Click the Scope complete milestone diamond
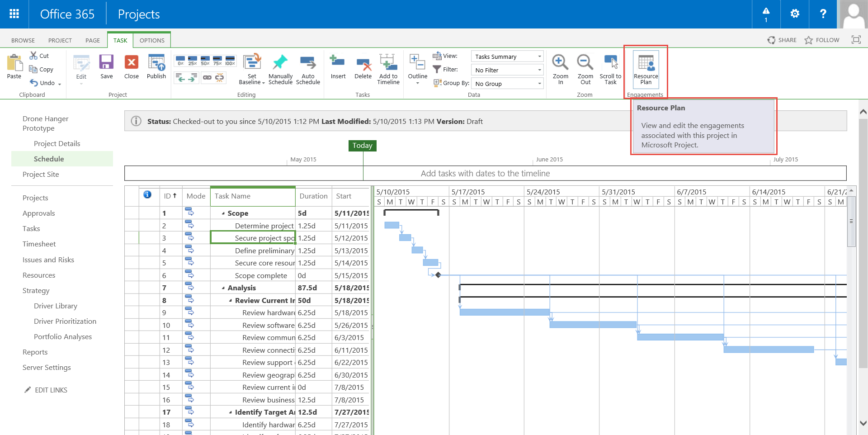This screenshot has height=435, width=868. coord(438,275)
